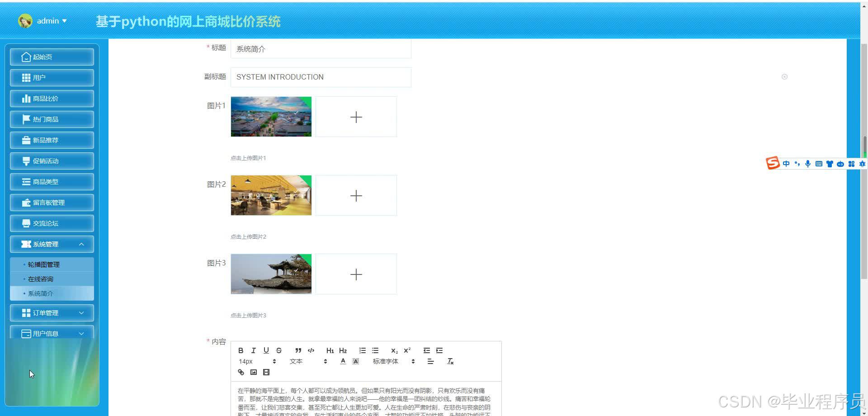
Task: Click the admin avatar picture
Action: point(25,21)
